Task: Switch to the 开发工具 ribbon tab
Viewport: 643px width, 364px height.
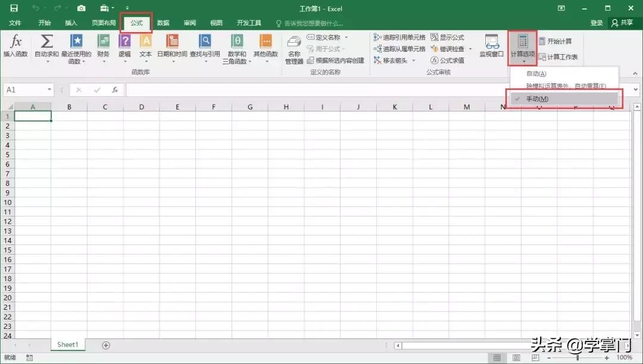Action: pos(248,23)
